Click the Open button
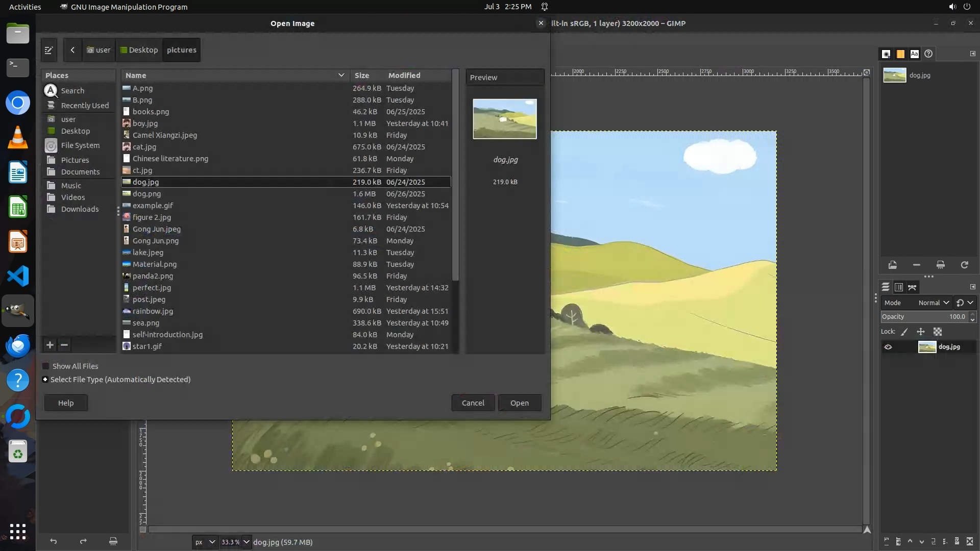The image size is (980, 551). [519, 403]
